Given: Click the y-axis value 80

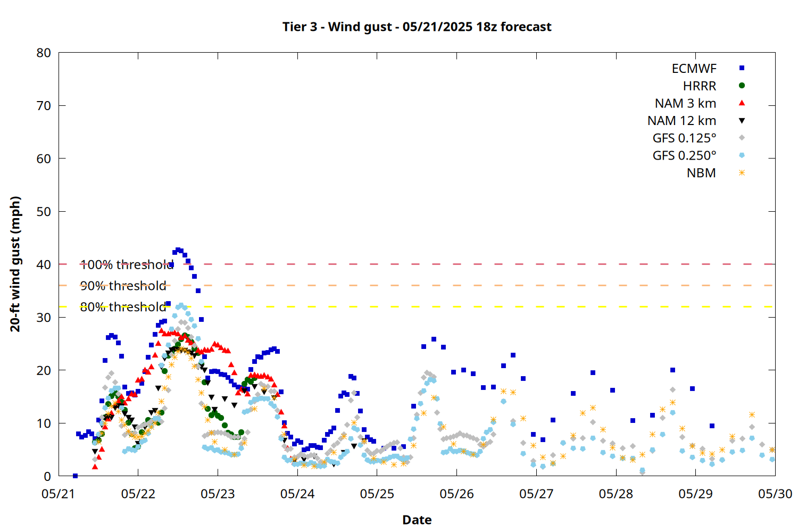Looking at the screenshot, I should point(44,53).
